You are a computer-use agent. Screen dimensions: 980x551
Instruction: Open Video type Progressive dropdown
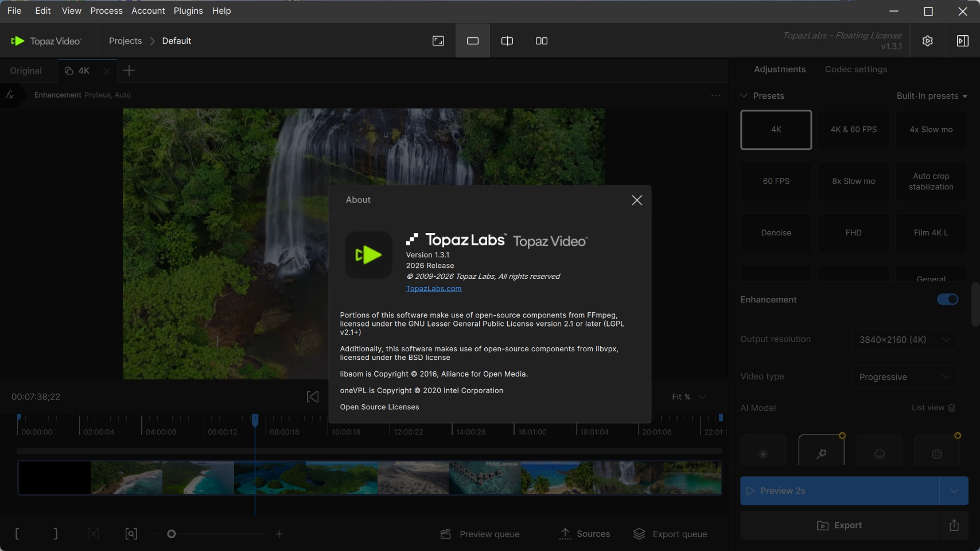pyautogui.click(x=904, y=377)
